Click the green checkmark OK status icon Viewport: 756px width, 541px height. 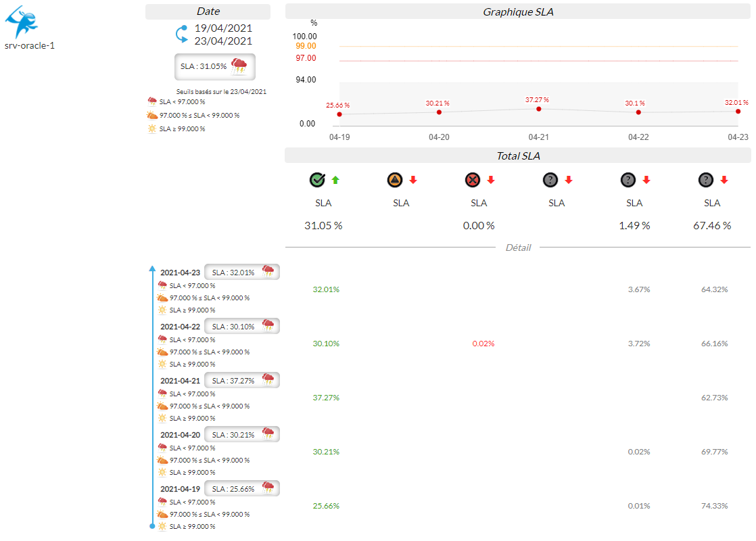[x=317, y=180]
